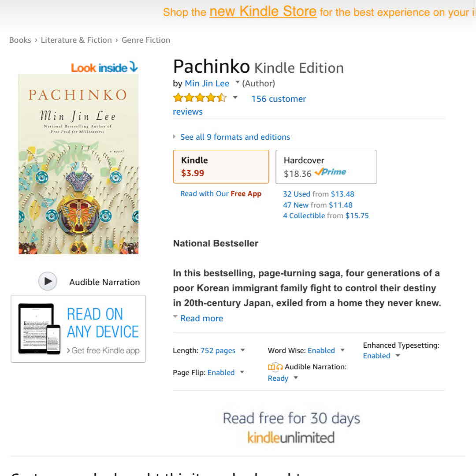
Task: Open the Pachinko book cover preview
Action: point(78,164)
